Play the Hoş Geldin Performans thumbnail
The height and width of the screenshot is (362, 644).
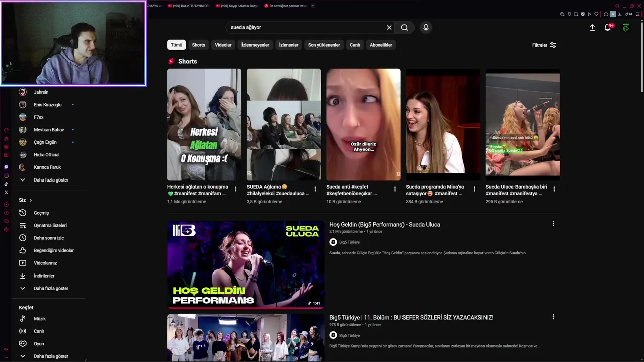246,264
